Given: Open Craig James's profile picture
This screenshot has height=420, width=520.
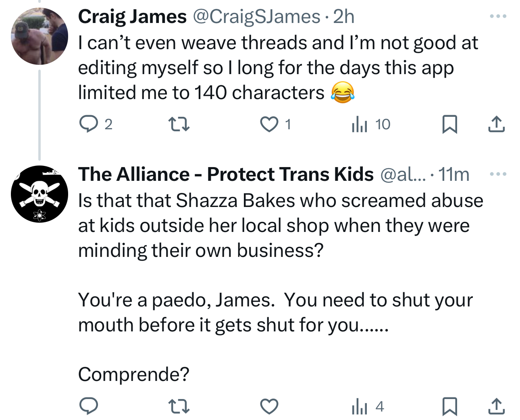Looking at the screenshot, I should 40,36.
